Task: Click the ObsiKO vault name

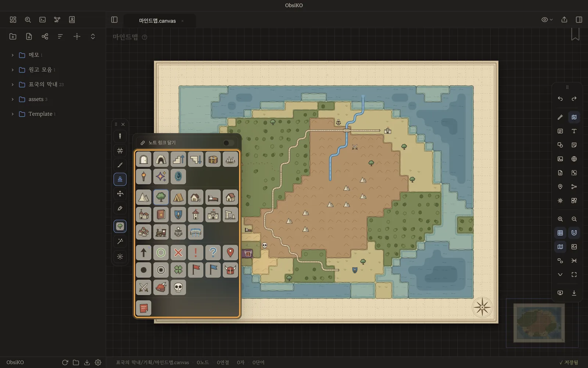Action: [15, 362]
